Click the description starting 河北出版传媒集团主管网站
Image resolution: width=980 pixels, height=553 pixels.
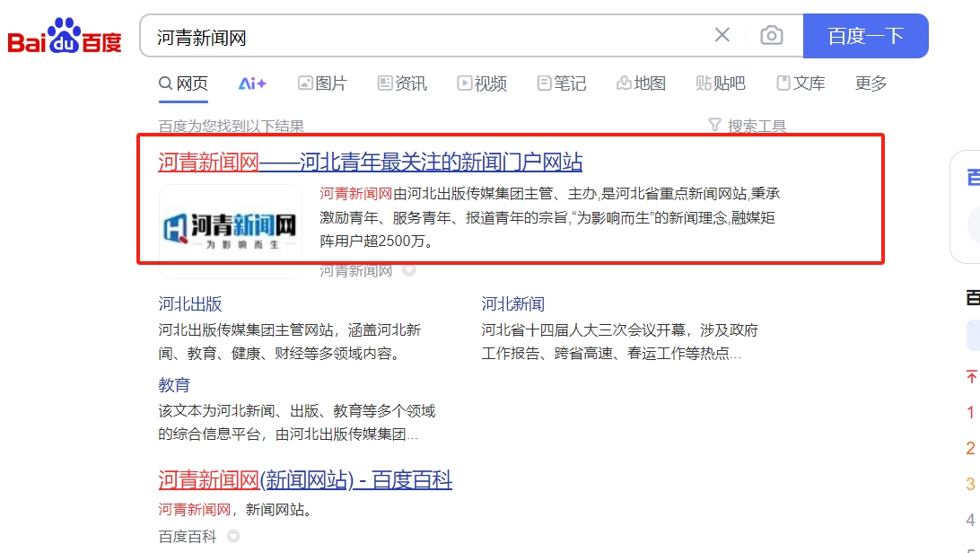pyautogui.click(x=290, y=342)
